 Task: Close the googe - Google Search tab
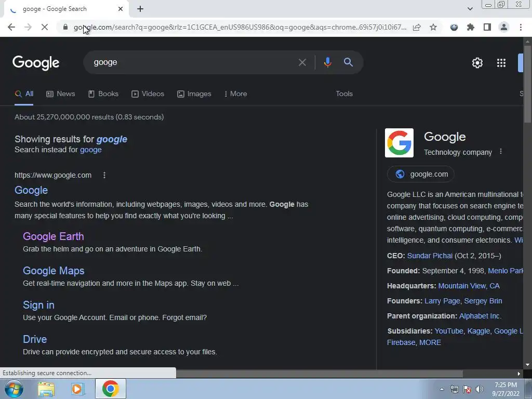(x=121, y=9)
